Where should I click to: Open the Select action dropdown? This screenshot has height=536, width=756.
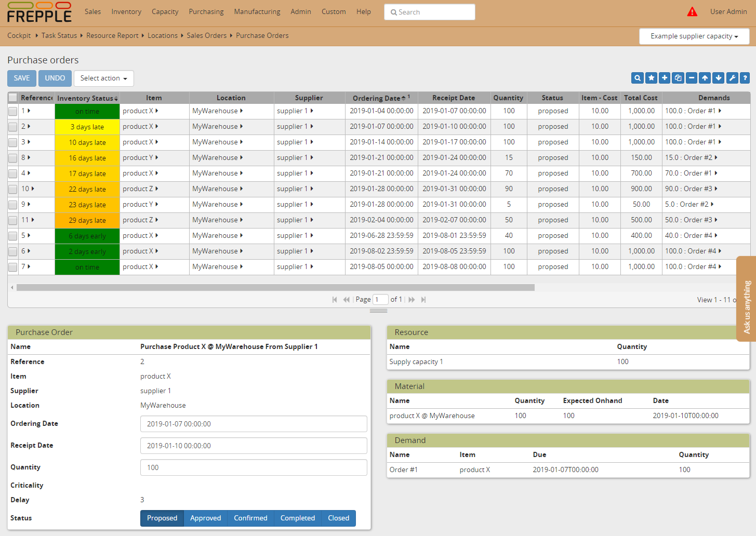tap(103, 78)
